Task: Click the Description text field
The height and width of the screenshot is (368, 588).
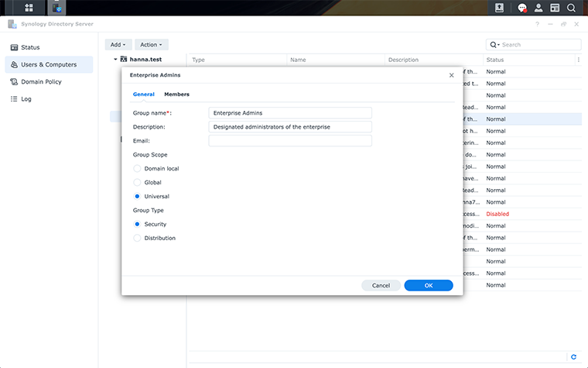Action: (x=290, y=126)
